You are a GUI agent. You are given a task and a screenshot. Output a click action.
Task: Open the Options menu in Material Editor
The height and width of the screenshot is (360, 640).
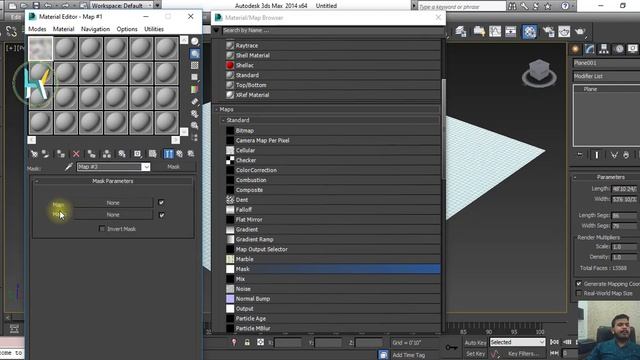coord(127,29)
